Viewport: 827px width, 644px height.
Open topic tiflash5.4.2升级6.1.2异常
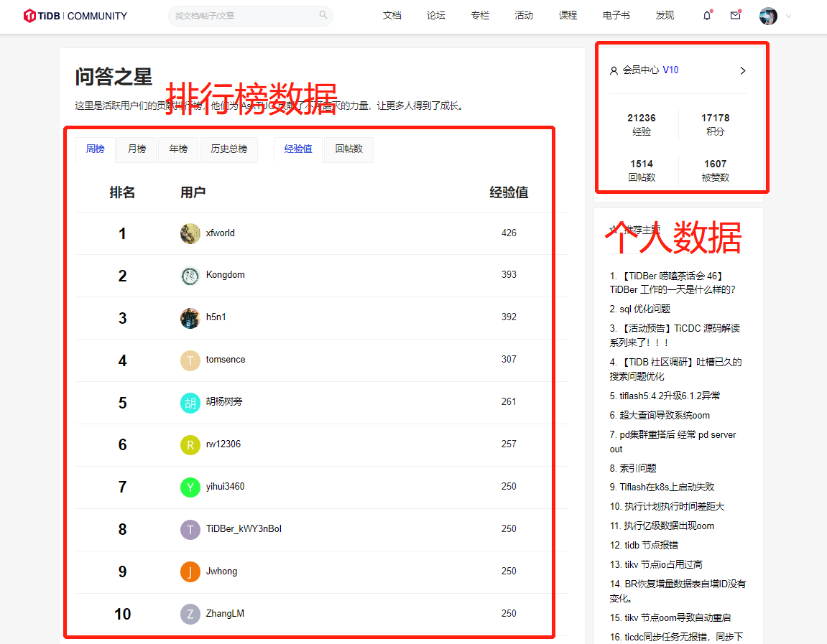(665, 396)
